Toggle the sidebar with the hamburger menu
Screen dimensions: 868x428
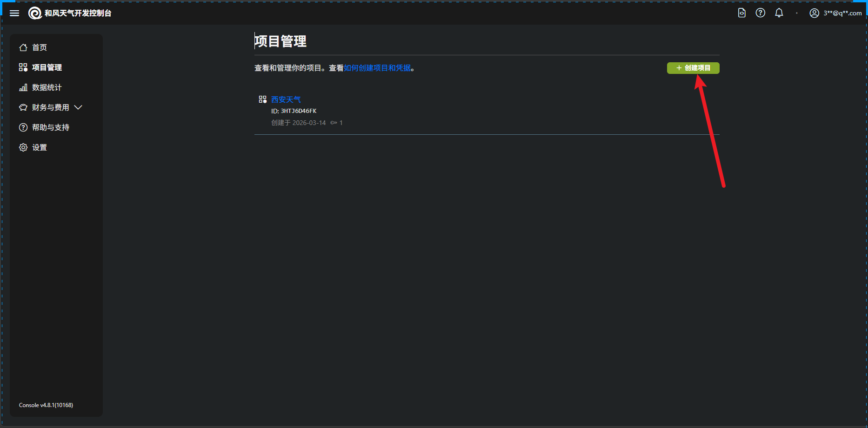[x=14, y=13]
